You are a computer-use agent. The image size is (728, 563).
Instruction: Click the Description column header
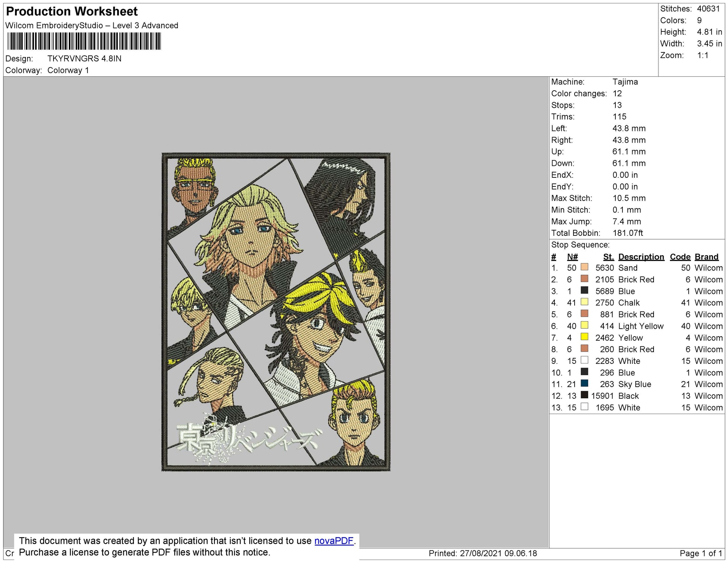[641, 257]
